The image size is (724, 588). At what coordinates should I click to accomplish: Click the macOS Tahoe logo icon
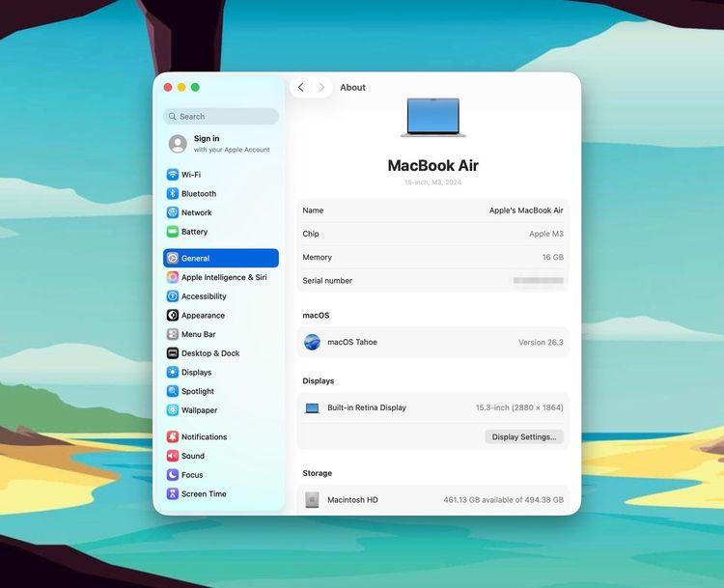312,342
